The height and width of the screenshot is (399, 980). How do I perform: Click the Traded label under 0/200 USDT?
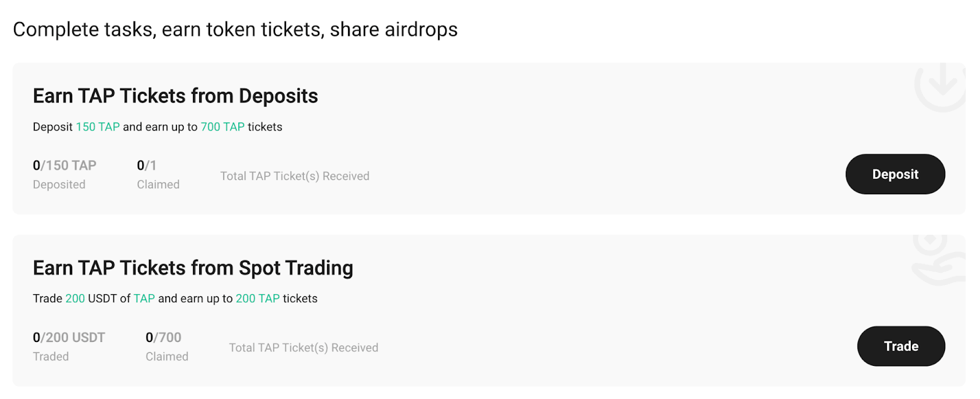pos(51,357)
